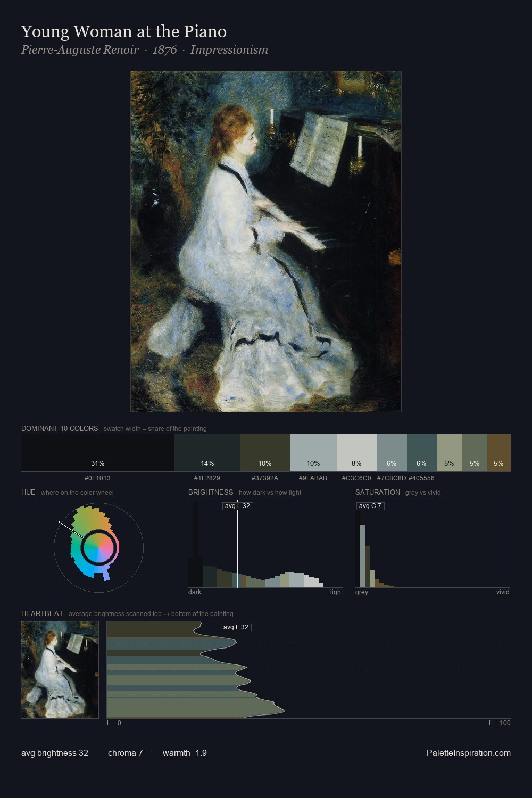Viewport: 532px width, 798px height.
Task: Click the title 'Young Woman at the Piano'
Action: [x=124, y=31]
